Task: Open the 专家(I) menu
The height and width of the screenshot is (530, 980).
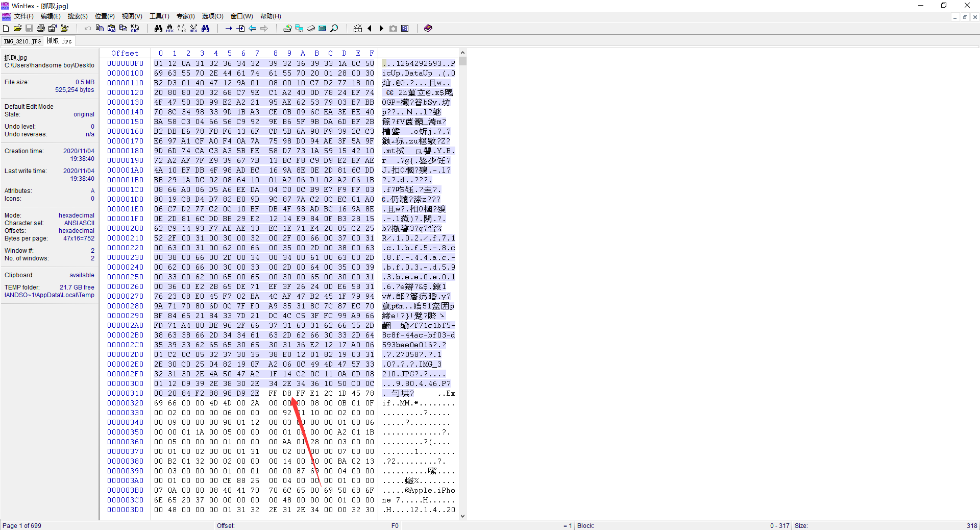Action: [x=186, y=16]
